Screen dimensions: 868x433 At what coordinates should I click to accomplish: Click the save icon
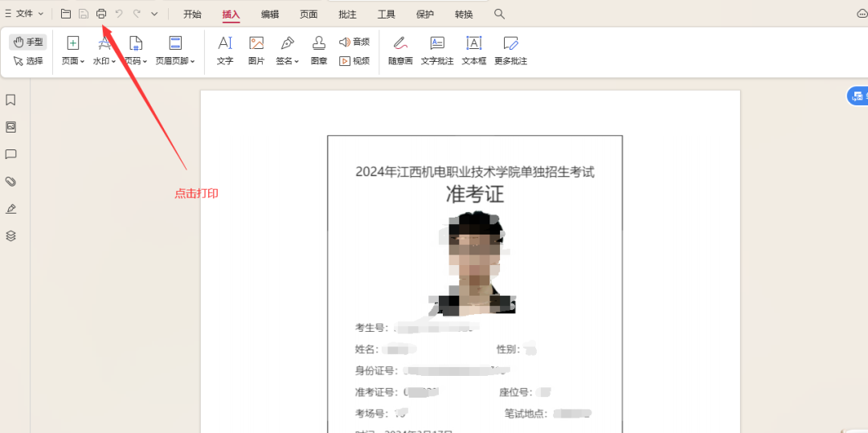83,14
